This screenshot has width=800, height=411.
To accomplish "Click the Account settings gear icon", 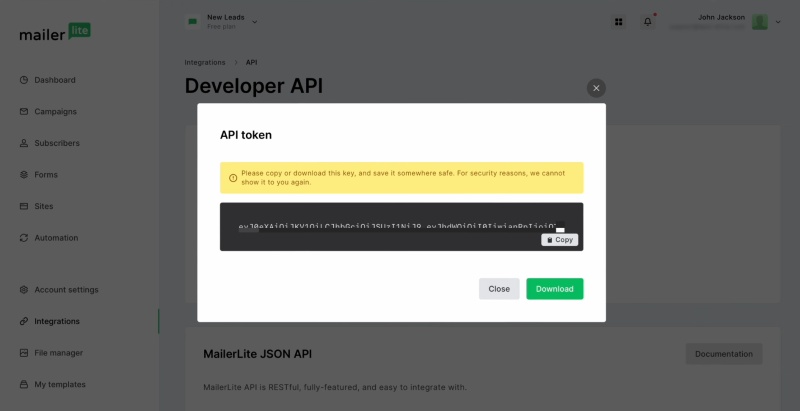I will click(24, 290).
